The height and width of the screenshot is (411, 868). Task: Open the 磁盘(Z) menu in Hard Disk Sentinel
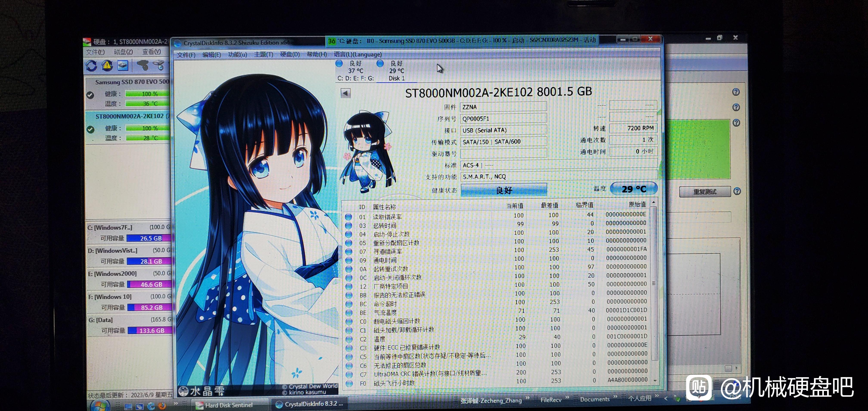(x=123, y=52)
